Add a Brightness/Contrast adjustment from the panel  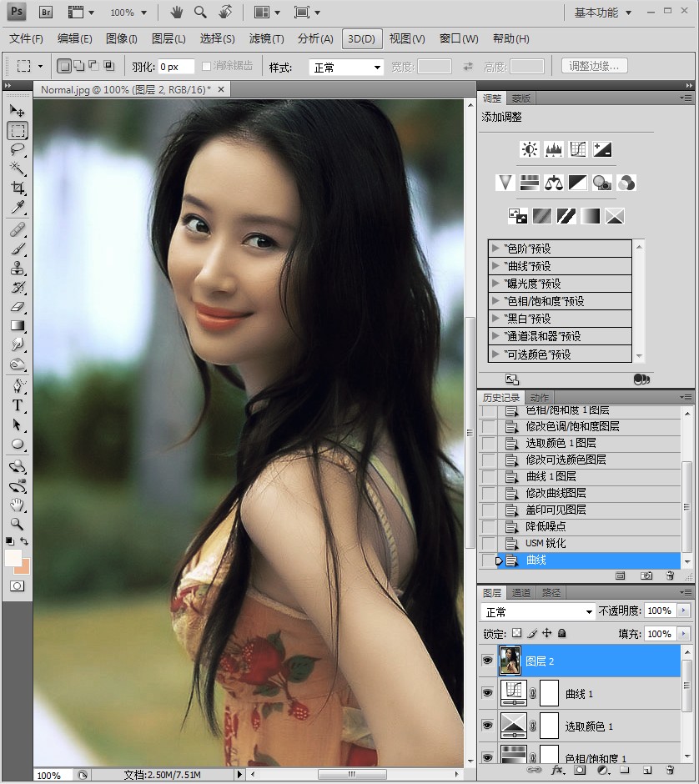click(530, 149)
